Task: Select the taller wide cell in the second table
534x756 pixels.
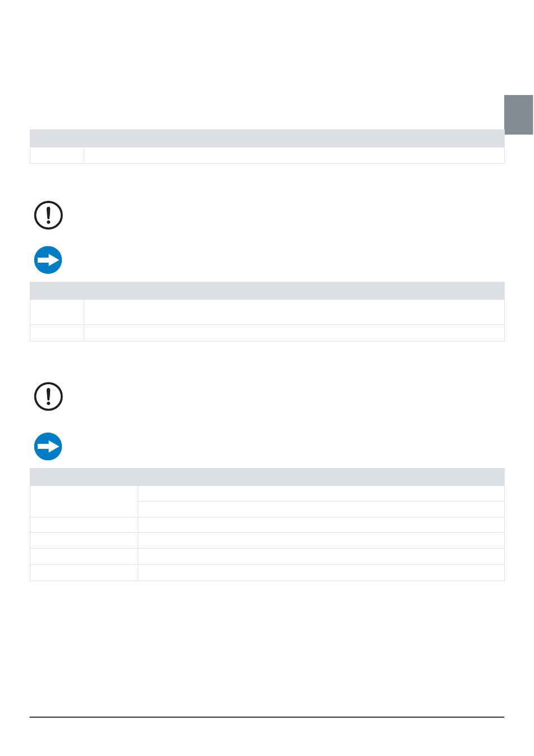Action: 294,312
